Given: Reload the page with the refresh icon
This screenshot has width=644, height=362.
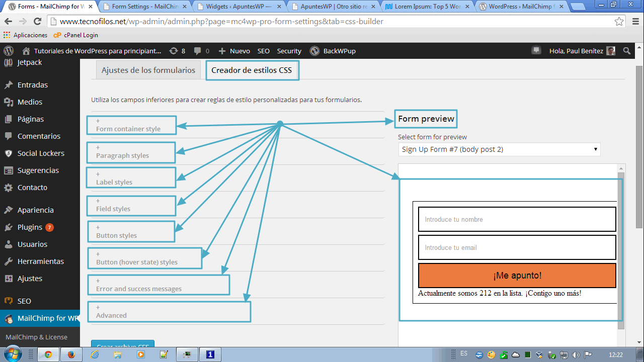Looking at the screenshot, I should click(37, 22).
